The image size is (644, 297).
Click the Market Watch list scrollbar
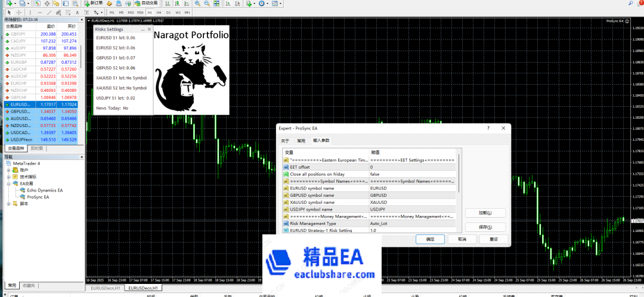(81, 56)
